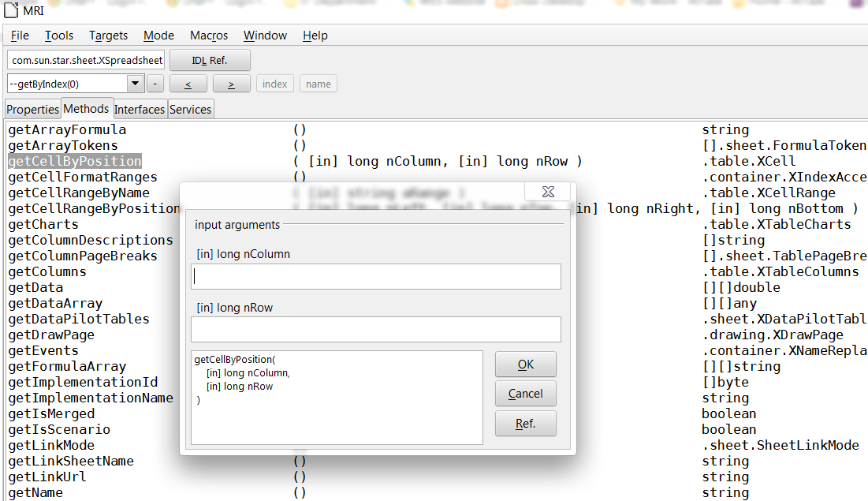Click the MRI window document icon
The height and width of the screenshot is (501, 868).
tap(12, 9)
